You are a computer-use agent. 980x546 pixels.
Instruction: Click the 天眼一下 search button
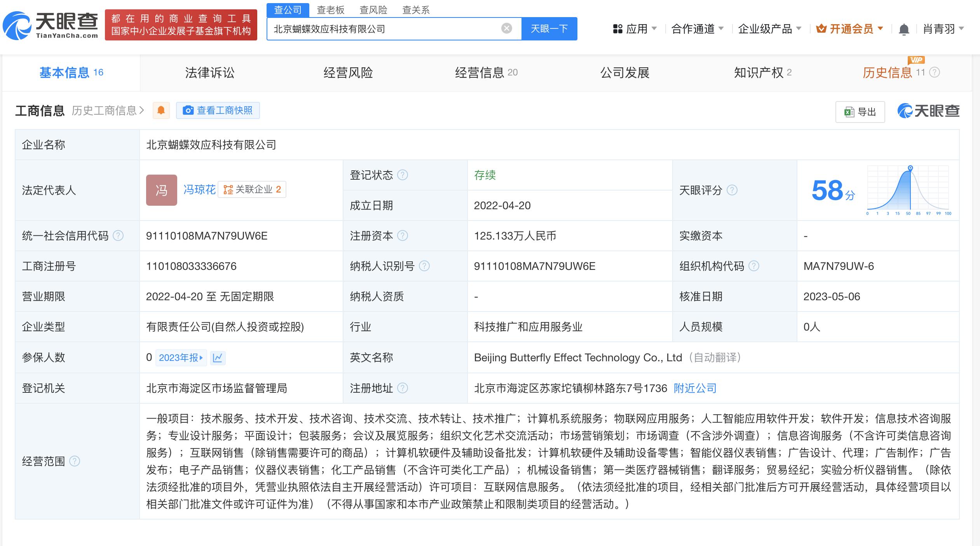point(549,29)
